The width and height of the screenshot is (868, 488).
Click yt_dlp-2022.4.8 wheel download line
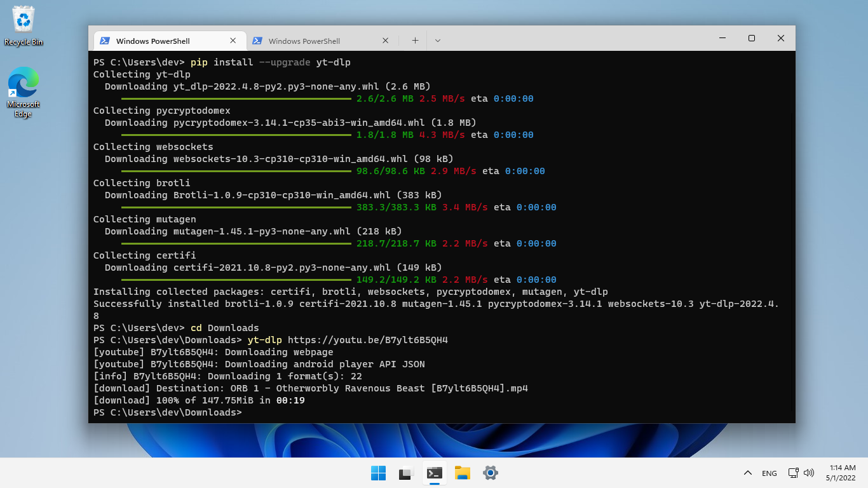268,86
